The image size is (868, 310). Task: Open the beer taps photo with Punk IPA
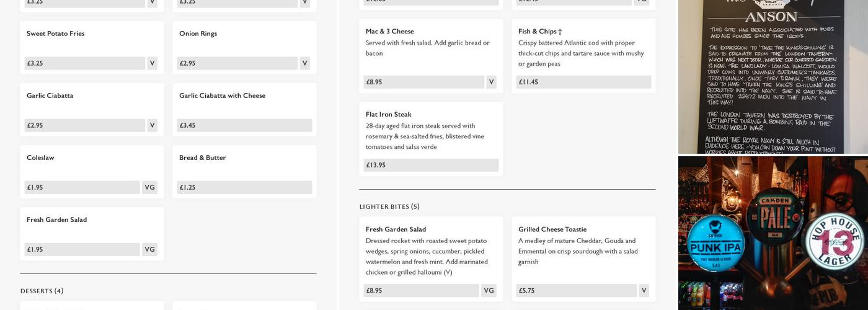click(x=773, y=233)
